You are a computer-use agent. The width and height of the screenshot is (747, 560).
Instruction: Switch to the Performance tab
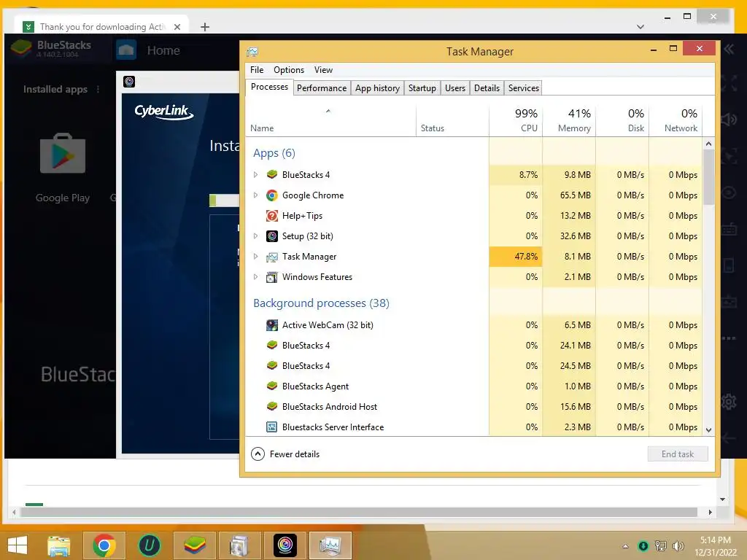(x=322, y=88)
